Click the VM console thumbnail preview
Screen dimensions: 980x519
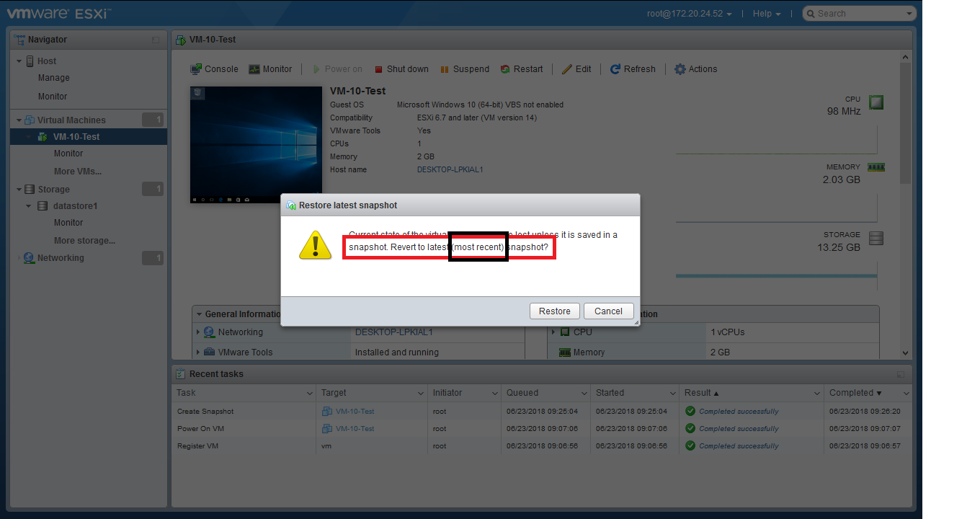point(256,144)
